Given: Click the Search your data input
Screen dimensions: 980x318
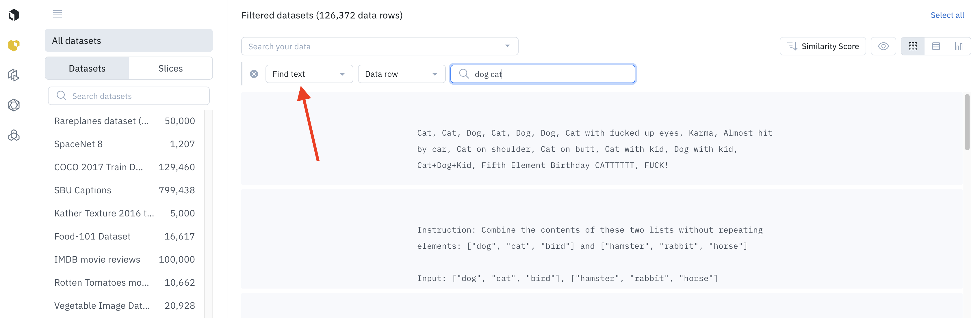Looking at the screenshot, I should pos(379,46).
